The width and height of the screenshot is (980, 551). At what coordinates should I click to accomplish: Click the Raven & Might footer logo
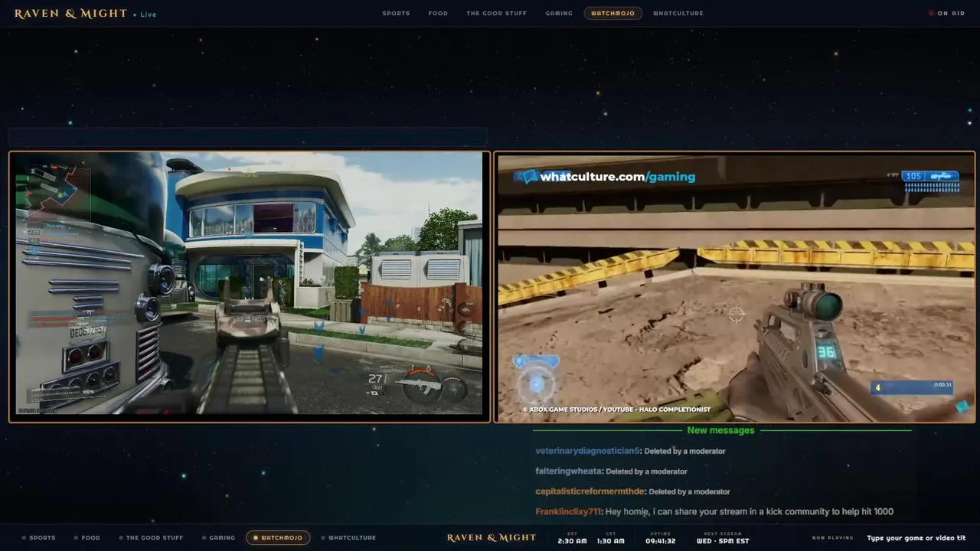click(492, 538)
